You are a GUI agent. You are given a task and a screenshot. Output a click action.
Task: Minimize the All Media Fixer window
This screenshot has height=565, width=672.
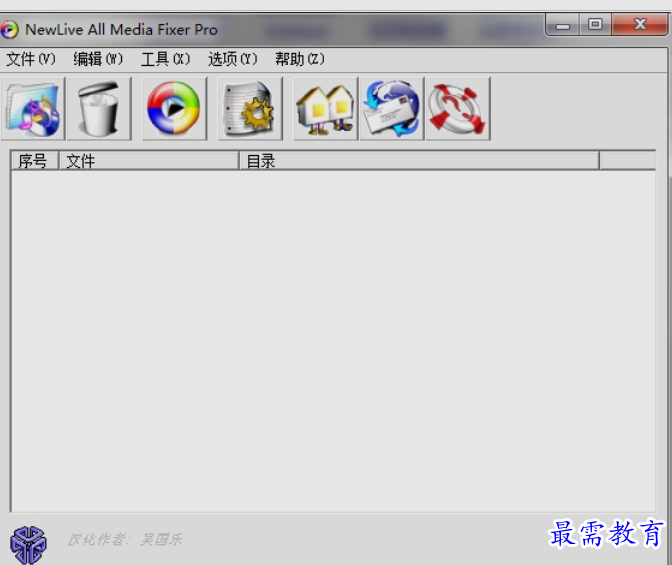tap(563, 25)
